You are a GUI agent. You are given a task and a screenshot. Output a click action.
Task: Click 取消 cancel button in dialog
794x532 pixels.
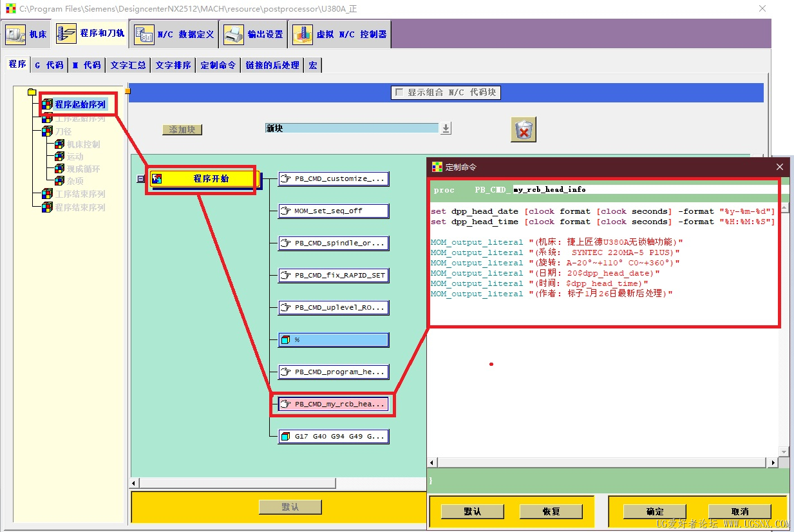click(x=740, y=511)
